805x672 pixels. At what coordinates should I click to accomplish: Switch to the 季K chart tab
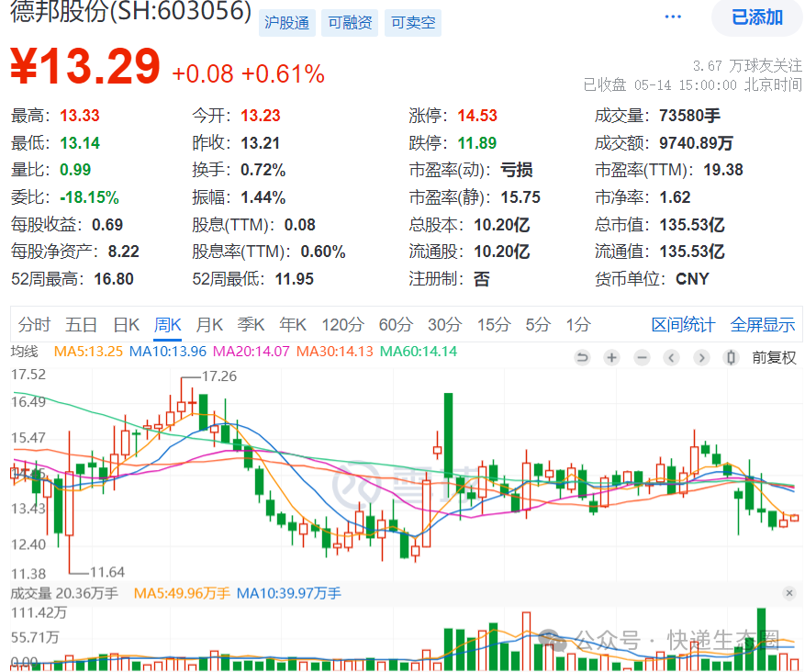[252, 324]
